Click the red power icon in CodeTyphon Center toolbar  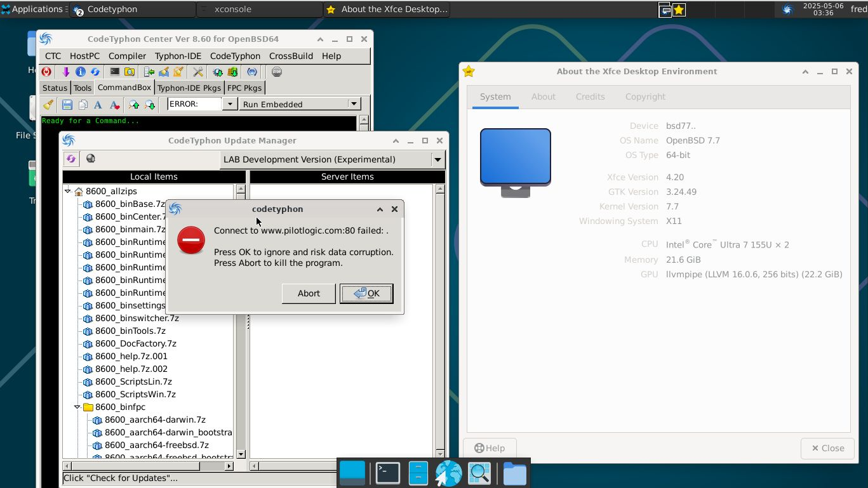tap(46, 72)
